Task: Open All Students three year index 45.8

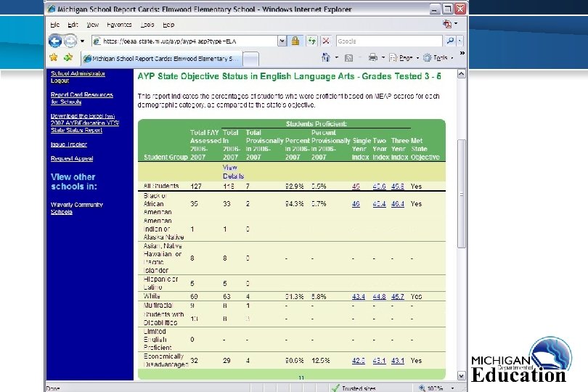Action: [398, 186]
